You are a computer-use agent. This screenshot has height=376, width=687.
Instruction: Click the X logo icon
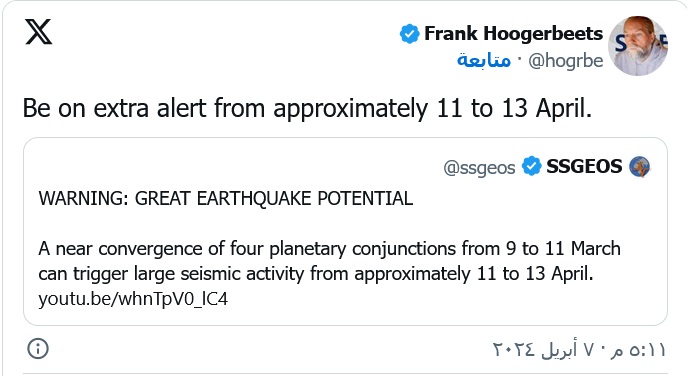[x=39, y=32]
